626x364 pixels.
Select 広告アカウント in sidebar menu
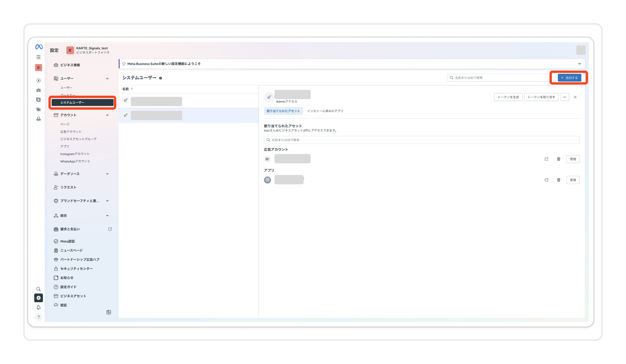(x=71, y=132)
